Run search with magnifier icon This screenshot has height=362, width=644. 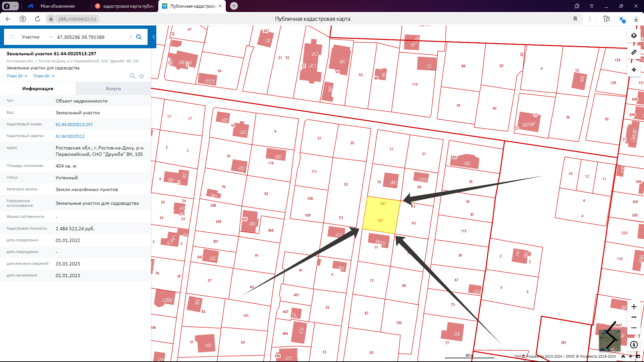pos(139,37)
